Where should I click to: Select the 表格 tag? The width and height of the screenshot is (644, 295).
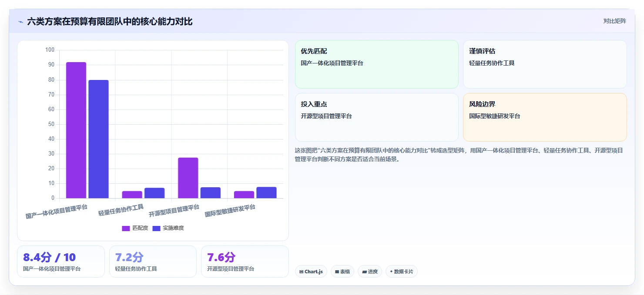click(342, 272)
